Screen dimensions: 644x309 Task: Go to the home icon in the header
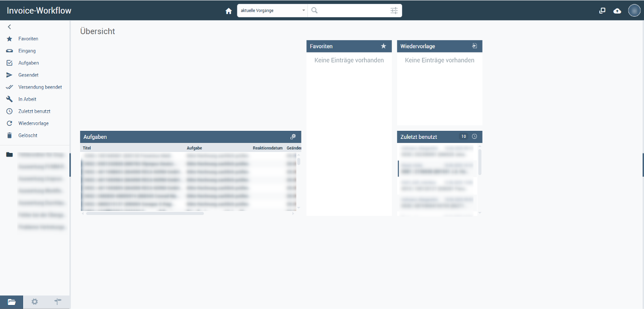click(x=229, y=11)
